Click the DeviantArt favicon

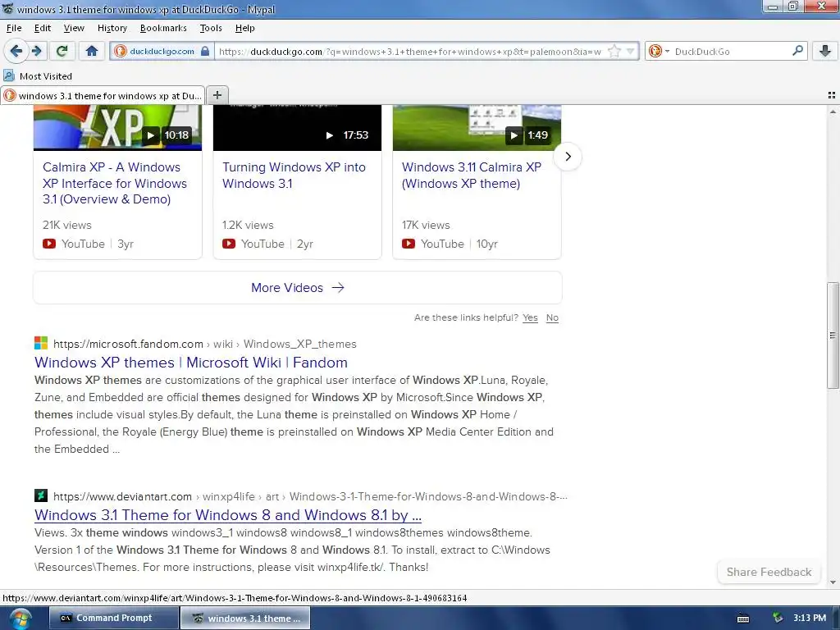(41, 495)
